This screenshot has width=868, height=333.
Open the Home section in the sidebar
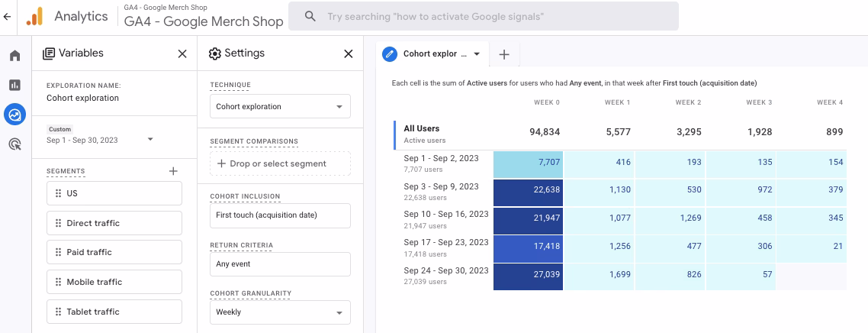coord(15,56)
